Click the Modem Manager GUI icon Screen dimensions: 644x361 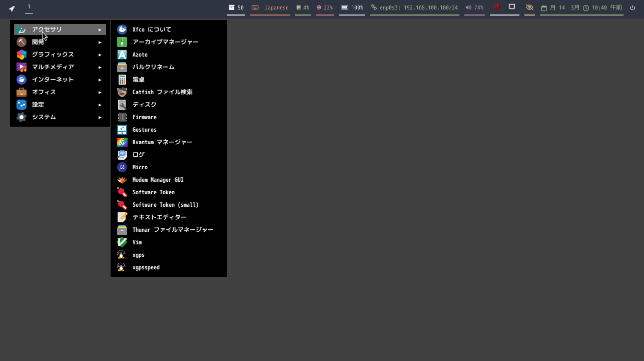pos(122,180)
